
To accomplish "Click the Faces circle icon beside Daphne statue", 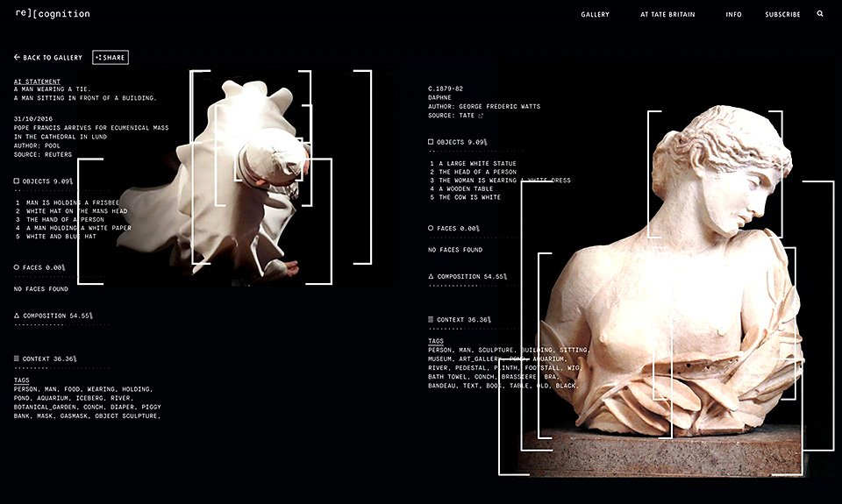I will pyautogui.click(x=430, y=228).
